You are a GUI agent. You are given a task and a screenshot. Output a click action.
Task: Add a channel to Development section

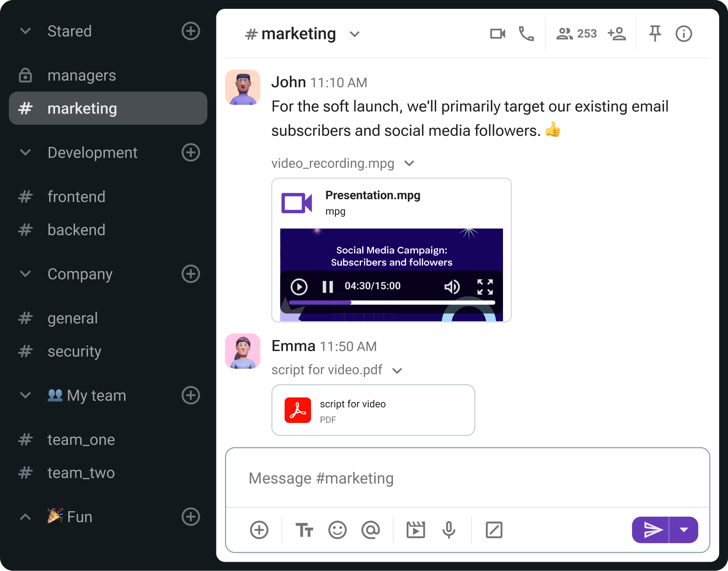(x=191, y=153)
